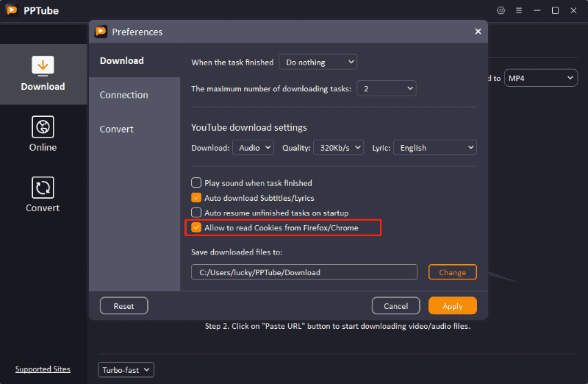This screenshot has height=384, width=588.
Task: Click the Reset button
Action: click(x=123, y=306)
